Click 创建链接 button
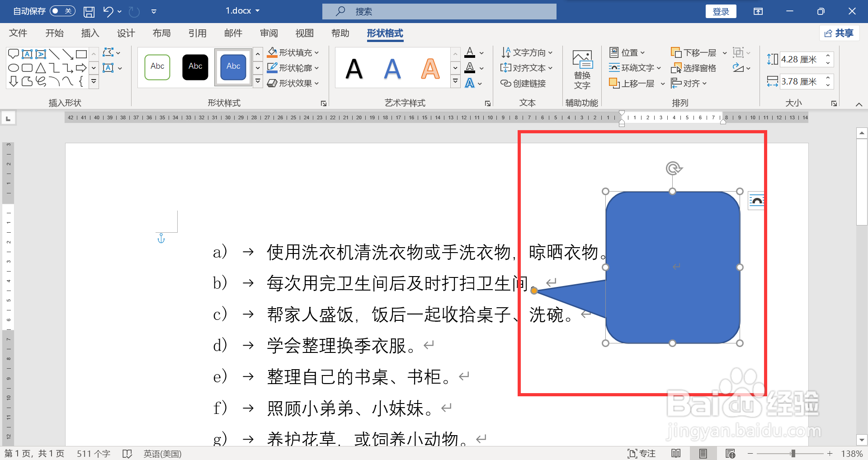Viewport: 868px width, 460px height. tap(524, 83)
